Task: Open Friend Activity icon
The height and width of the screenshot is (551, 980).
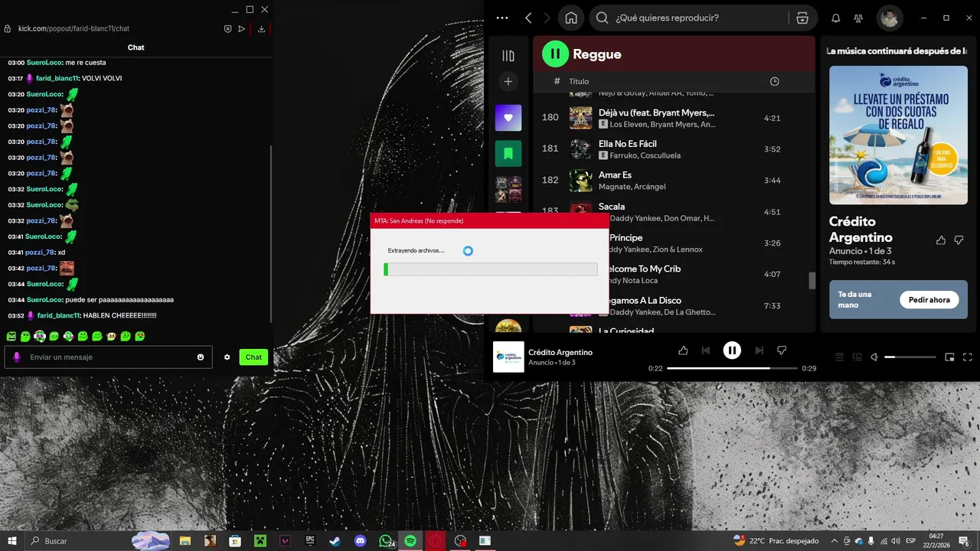Action: coord(858,18)
